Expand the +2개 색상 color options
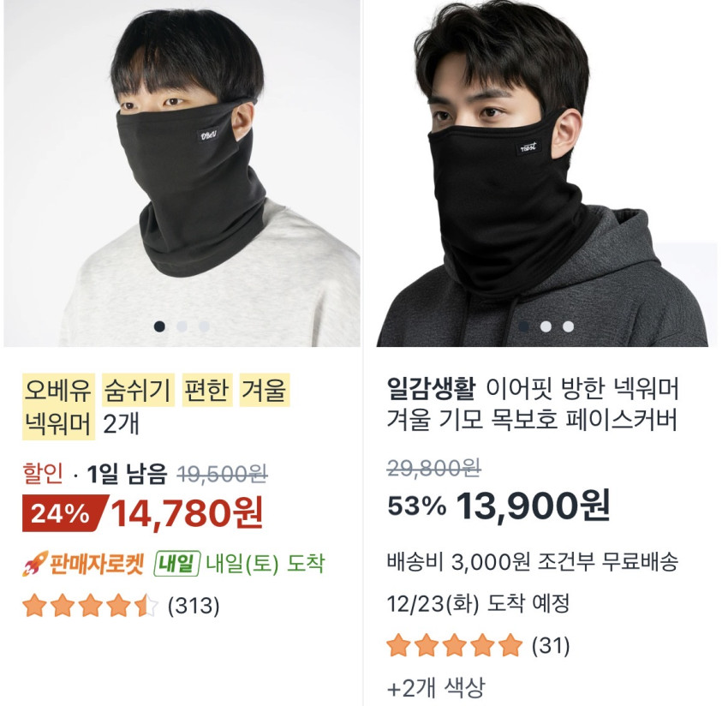728x706 pixels. 436,687
